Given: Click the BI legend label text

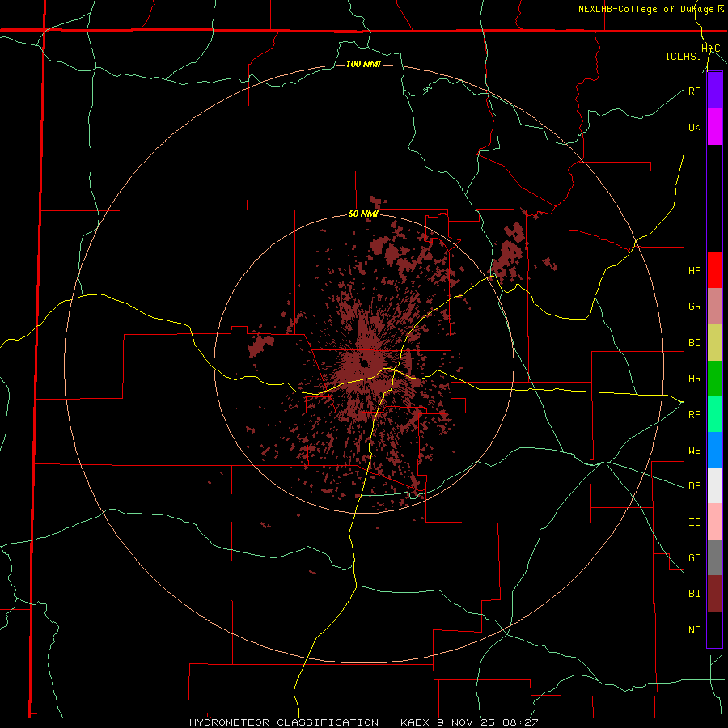Looking at the screenshot, I should point(694,594).
